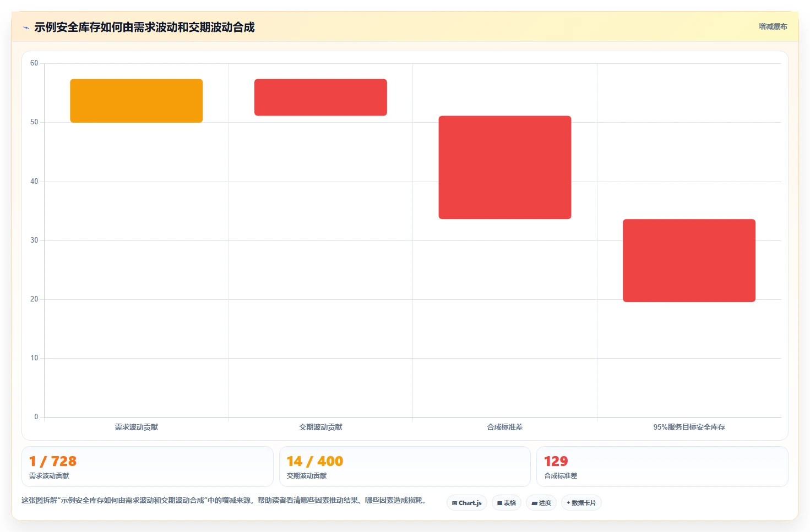
Task: Click the y-axis label 0
Action: (36, 417)
